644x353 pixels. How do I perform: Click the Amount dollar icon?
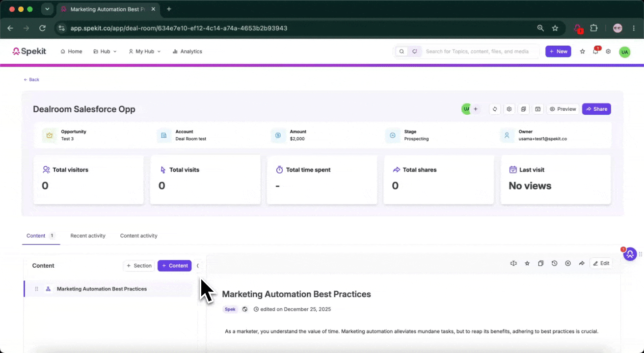click(x=278, y=135)
